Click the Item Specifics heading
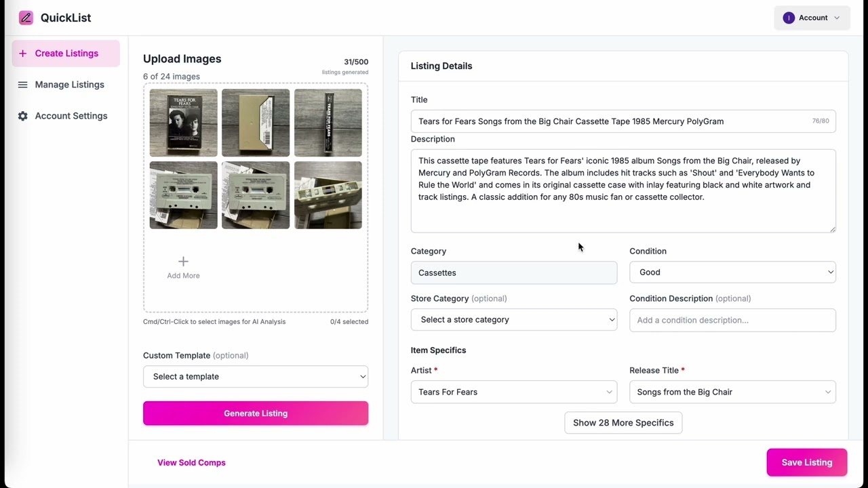Screen dimensions: 868x488 tap(438, 350)
